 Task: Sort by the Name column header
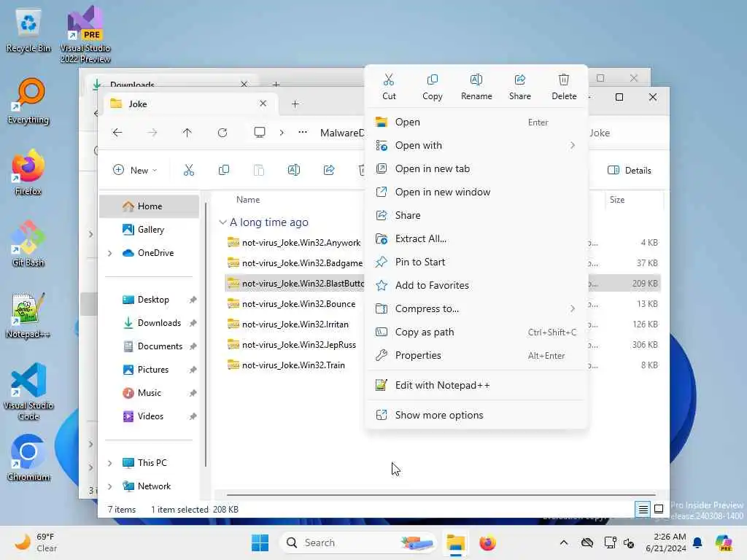pos(248,200)
